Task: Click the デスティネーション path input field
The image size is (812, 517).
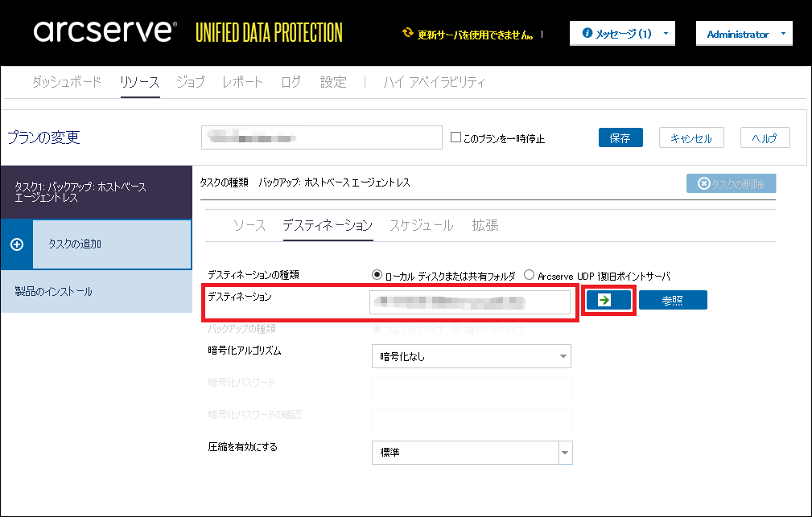Action: (x=471, y=302)
